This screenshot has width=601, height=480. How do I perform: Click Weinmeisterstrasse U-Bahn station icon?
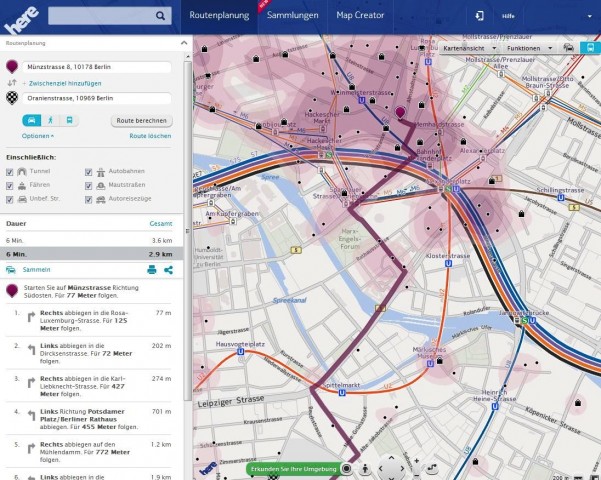tap(361, 100)
